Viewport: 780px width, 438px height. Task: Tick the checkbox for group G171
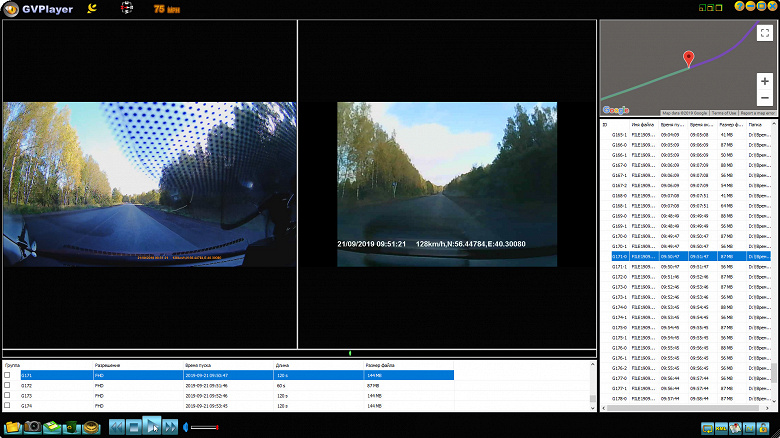[x=7, y=375]
